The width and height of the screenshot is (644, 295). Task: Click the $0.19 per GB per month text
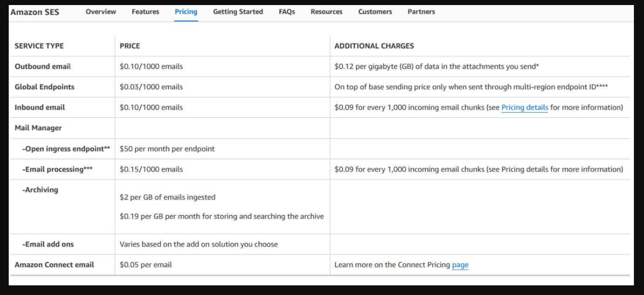[222, 216]
